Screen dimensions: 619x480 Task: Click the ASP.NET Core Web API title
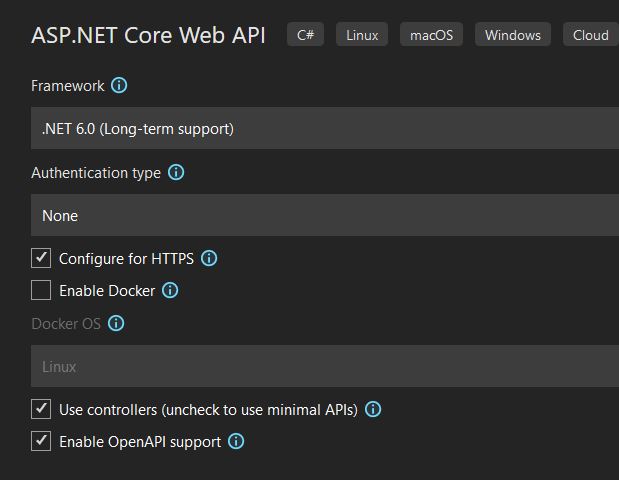pos(148,35)
